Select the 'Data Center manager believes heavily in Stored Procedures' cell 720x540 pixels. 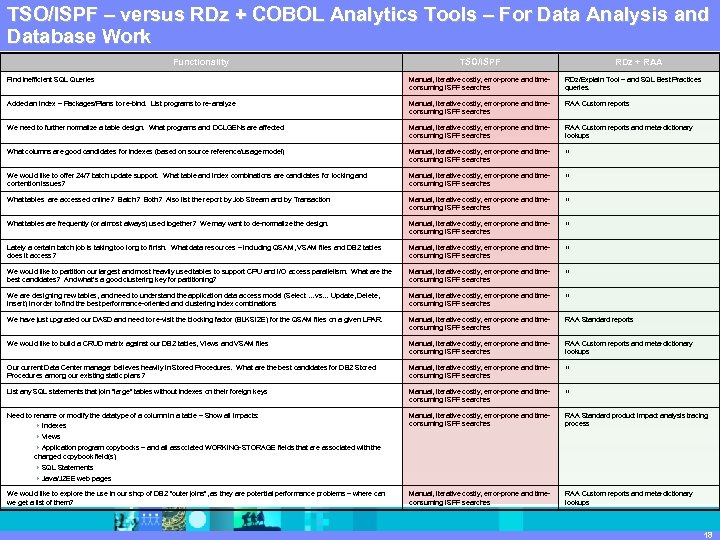tap(201, 371)
